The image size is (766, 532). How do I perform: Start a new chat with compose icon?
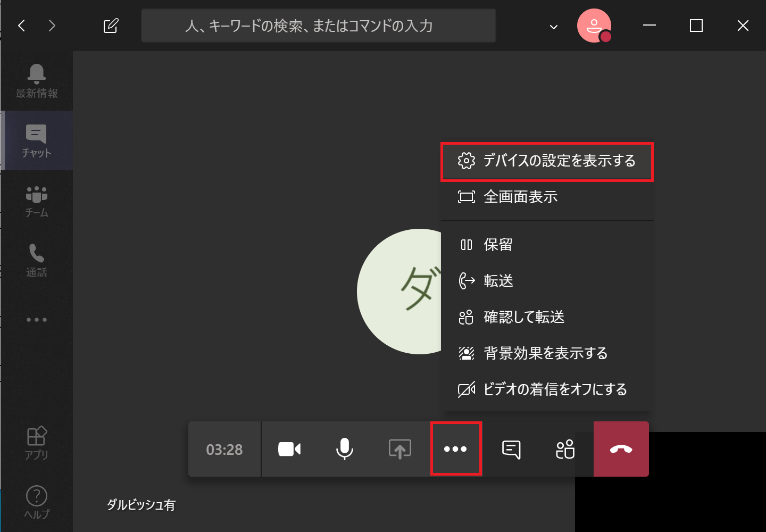(111, 26)
